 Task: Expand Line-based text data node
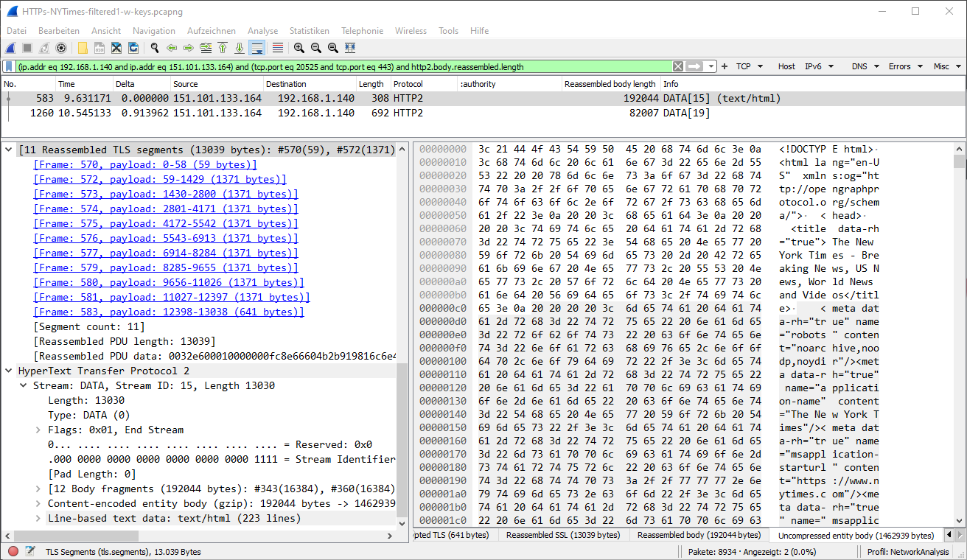click(38, 519)
